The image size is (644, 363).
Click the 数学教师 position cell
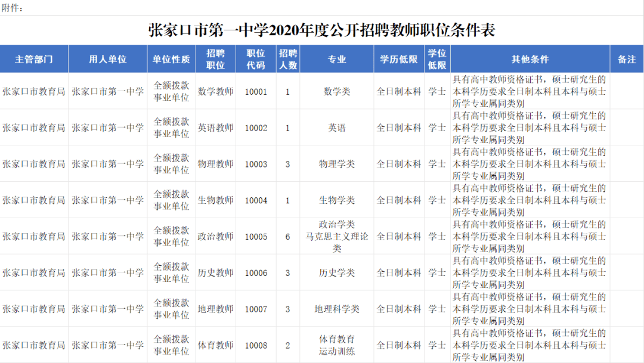(x=216, y=91)
